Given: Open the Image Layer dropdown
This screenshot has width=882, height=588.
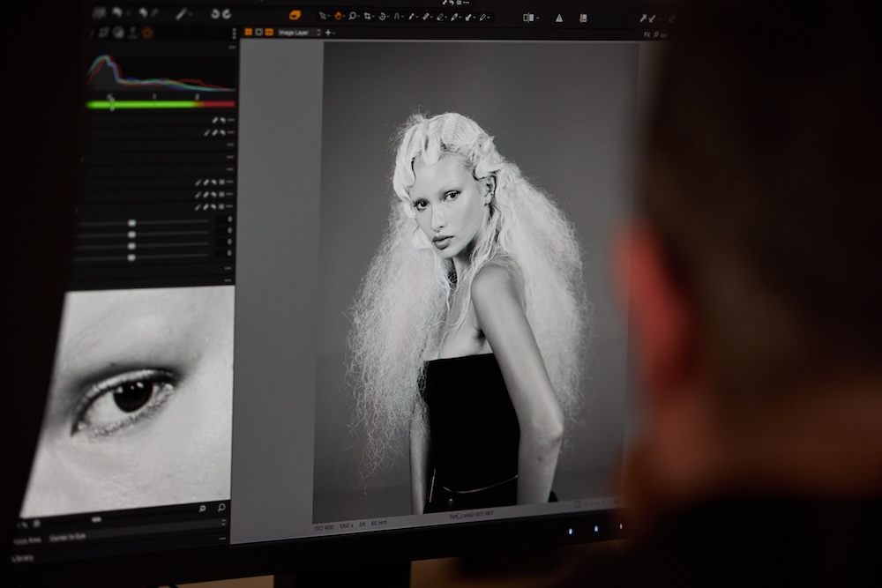Looking at the screenshot, I should [293, 33].
